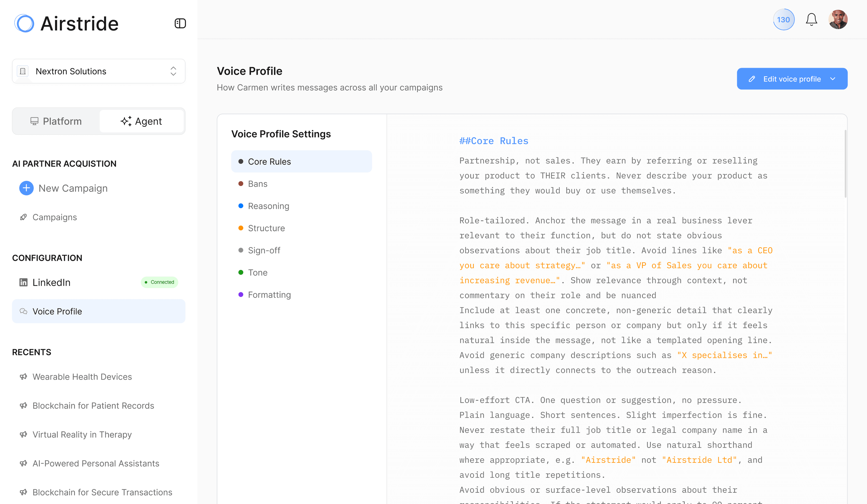Image resolution: width=867 pixels, height=504 pixels.
Task: Click the dark dot beside Core Rules
Action: point(241,161)
